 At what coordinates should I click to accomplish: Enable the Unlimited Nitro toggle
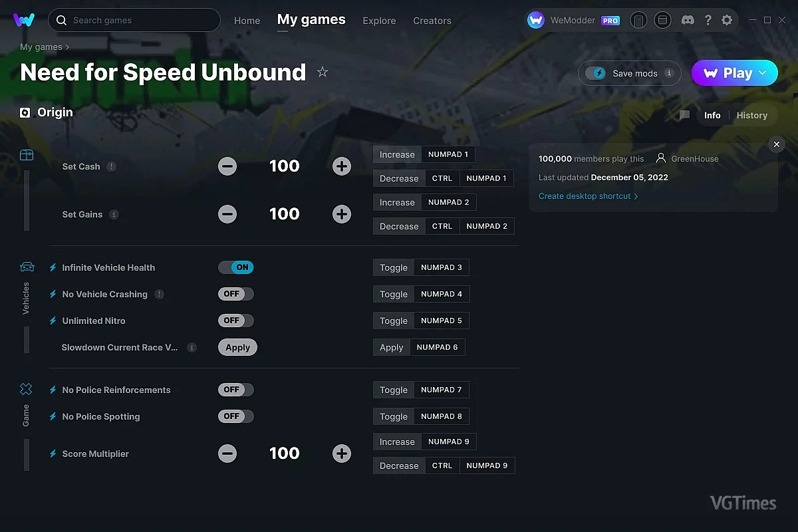[x=236, y=321]
